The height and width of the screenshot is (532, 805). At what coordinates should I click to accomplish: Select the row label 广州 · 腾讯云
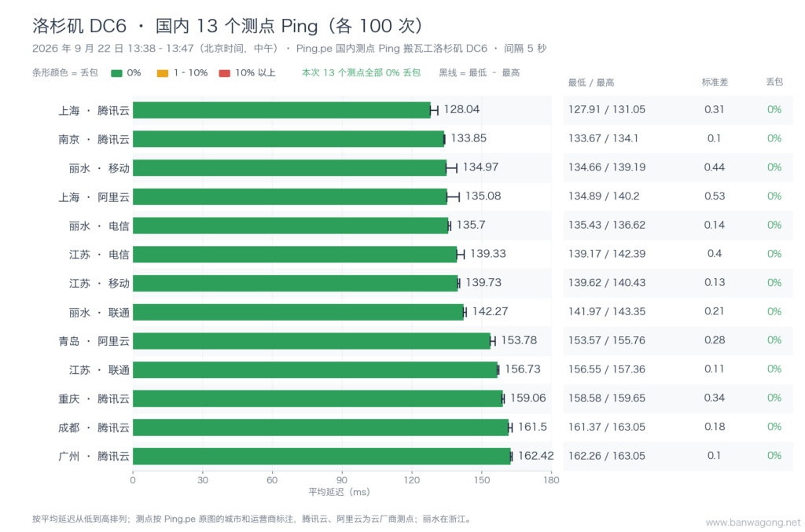[x=94, y=456]
